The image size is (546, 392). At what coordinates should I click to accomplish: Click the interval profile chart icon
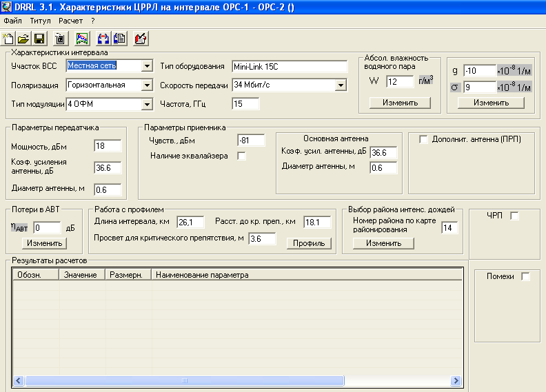[82, 39]
